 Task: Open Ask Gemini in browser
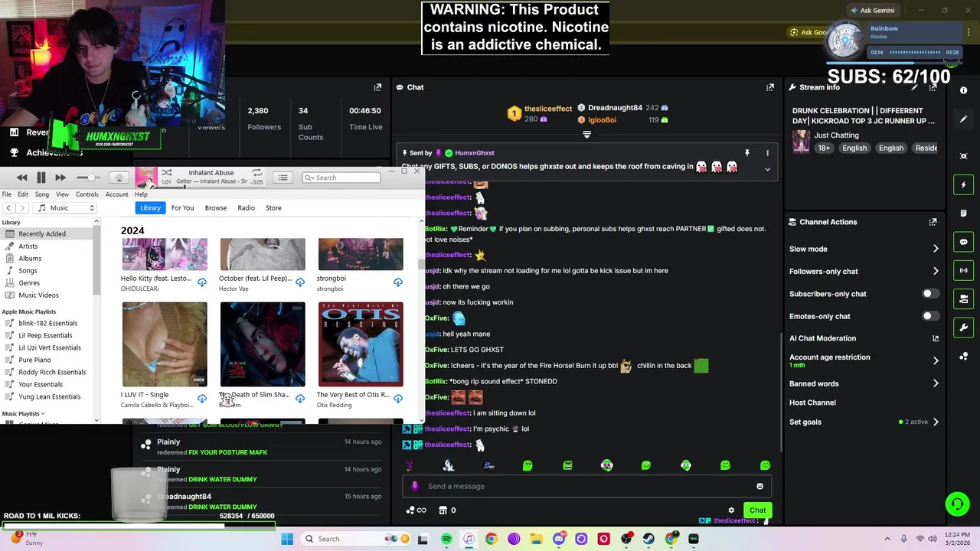[872, 10]
